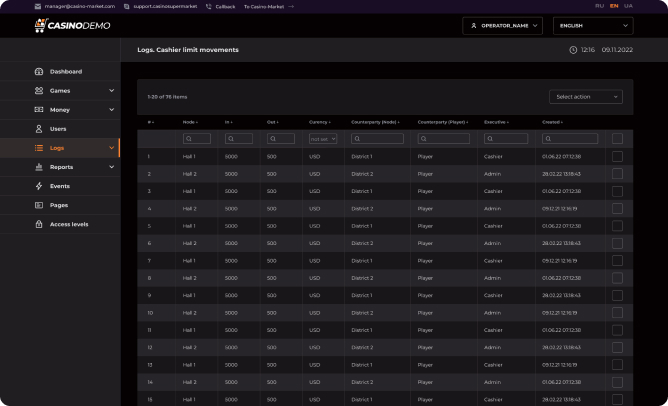Click the Callback link in top bar
The width and height of the screenshot is (668, 406).
click(222, 6)
